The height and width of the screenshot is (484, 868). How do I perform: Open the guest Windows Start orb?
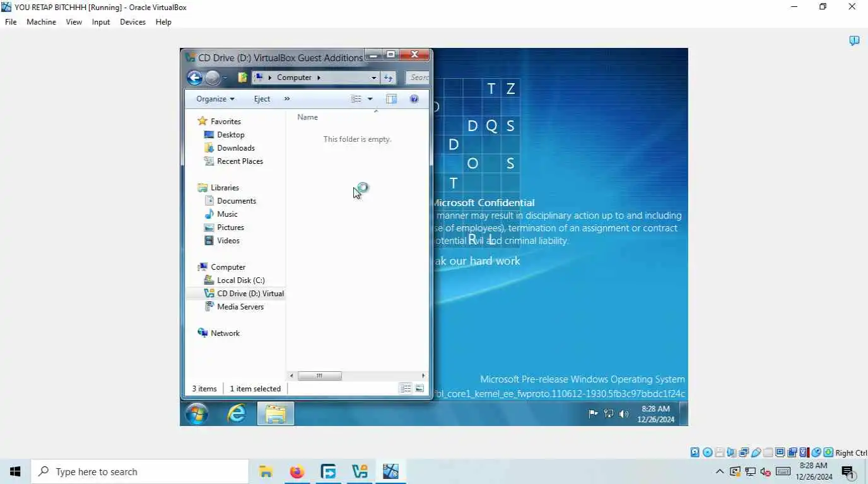pyautogui.click(x=197, y=414)
